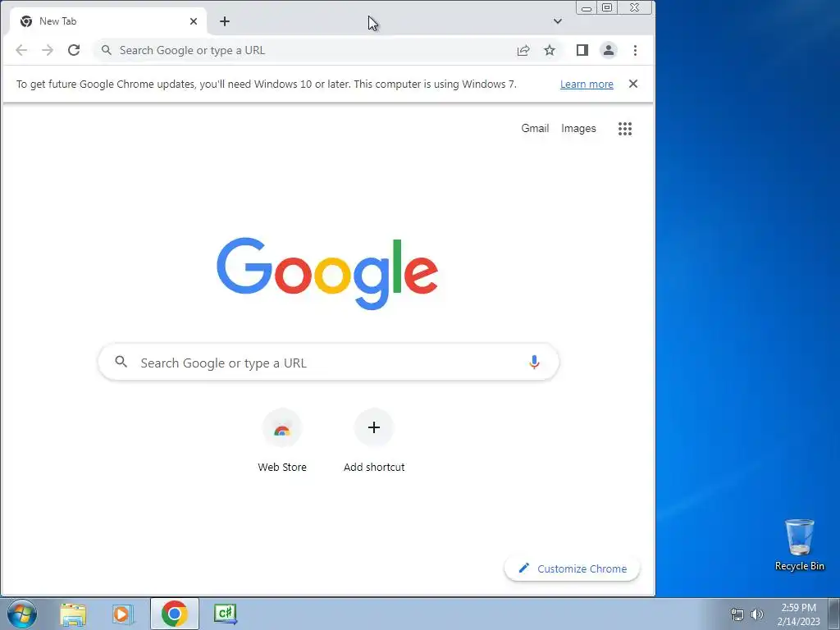Click the magnifier icon in the Google search box

click(121, 362)
